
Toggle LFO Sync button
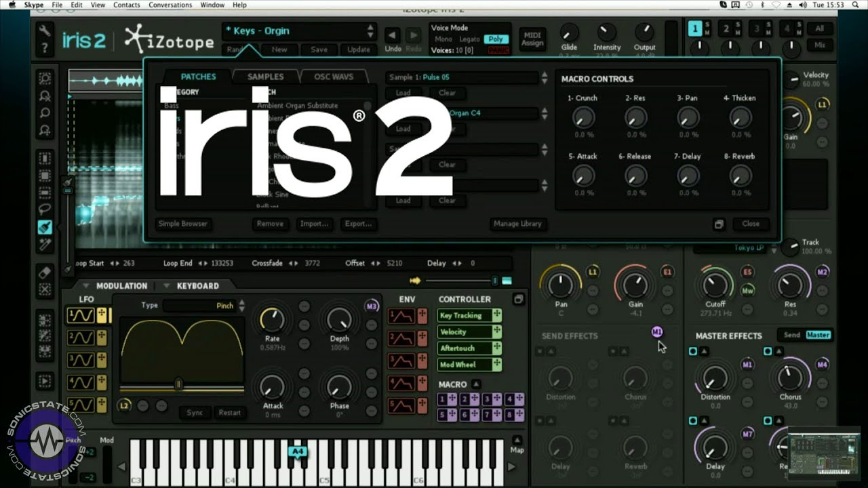195,413
